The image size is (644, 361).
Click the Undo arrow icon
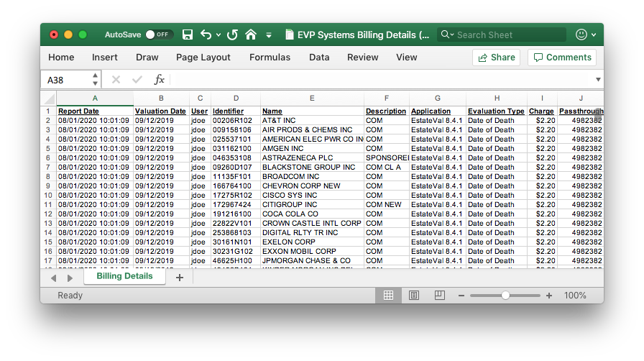pos(206,35)
